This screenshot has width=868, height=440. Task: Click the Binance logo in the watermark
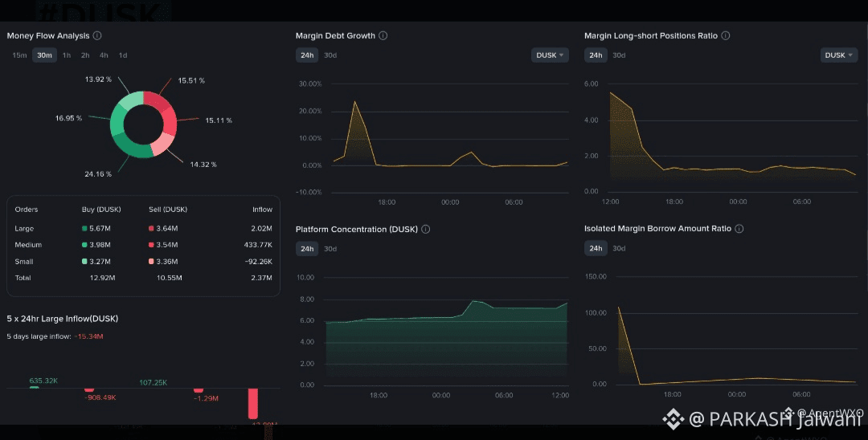click(x=674, y=419)
